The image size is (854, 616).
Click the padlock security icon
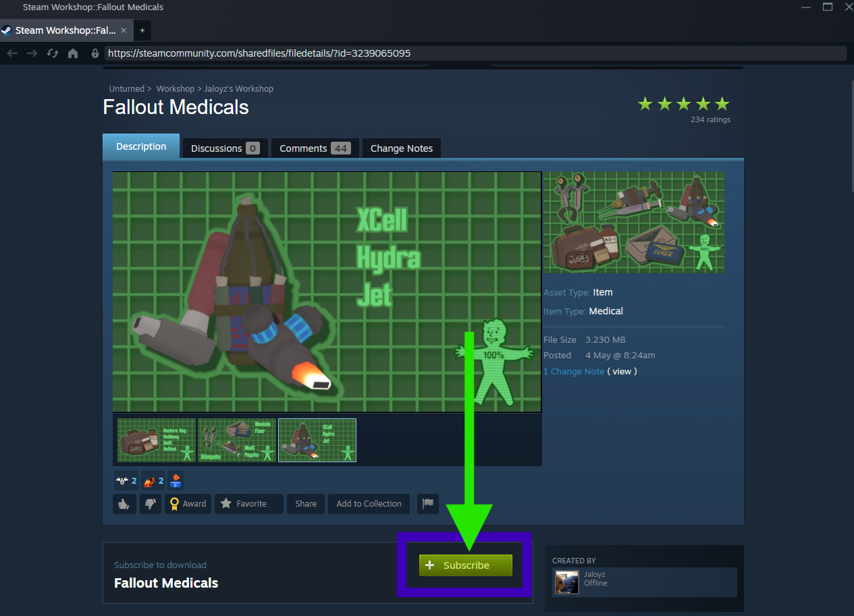pos(95,53)
